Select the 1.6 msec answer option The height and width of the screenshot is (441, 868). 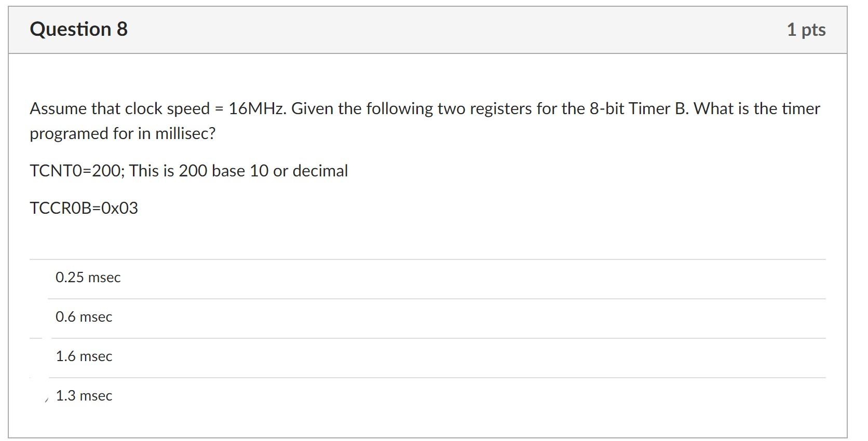84,356
